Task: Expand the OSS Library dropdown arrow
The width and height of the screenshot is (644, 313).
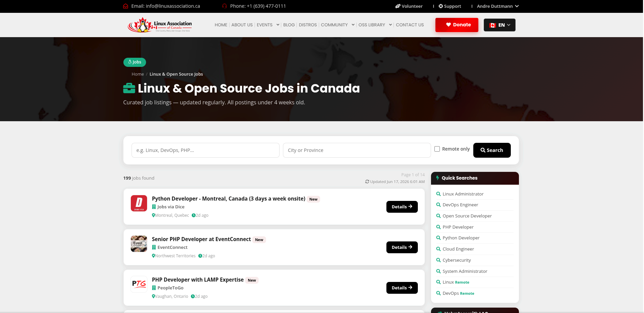Action: point(390,25)
